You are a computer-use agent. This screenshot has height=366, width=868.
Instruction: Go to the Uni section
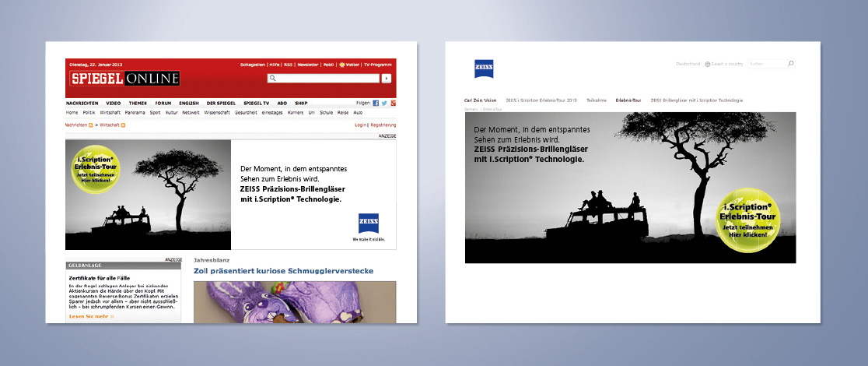[x=312, y=113]
